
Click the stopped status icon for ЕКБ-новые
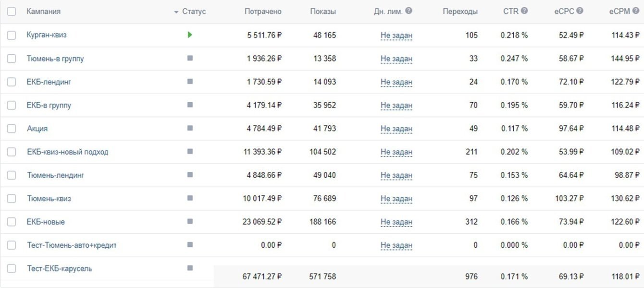[x=190, y=221]
